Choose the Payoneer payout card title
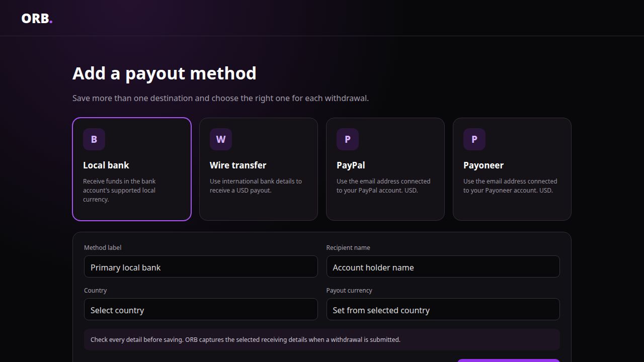 point(484,165)
